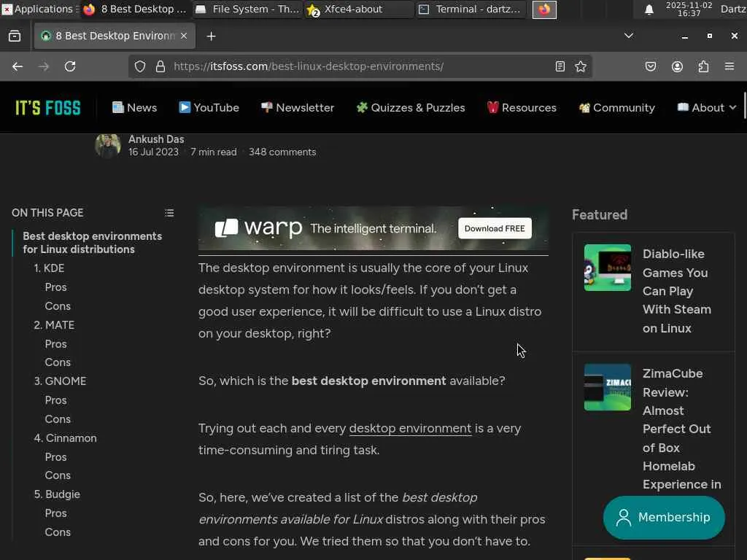Open the Diablo-like Games article thumbnail

(x=608, y=268)
